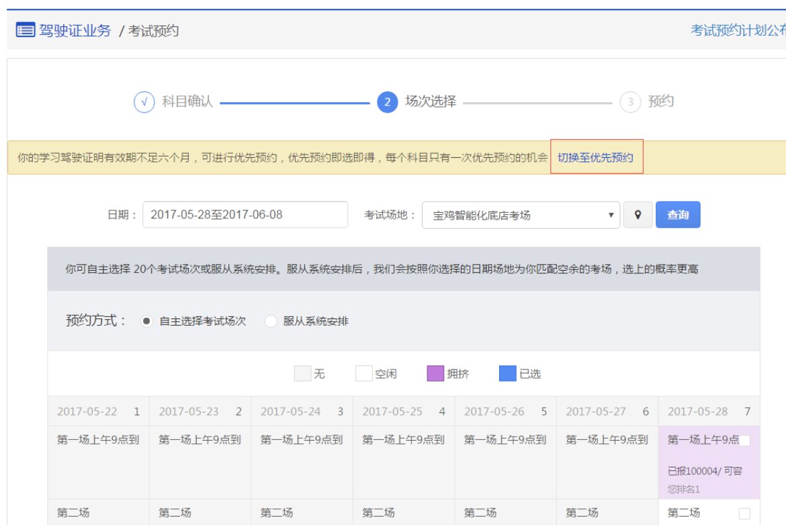Click the white 空闲 legend swatch
Screen dimensions: 786x532
[x=363, y=373]
